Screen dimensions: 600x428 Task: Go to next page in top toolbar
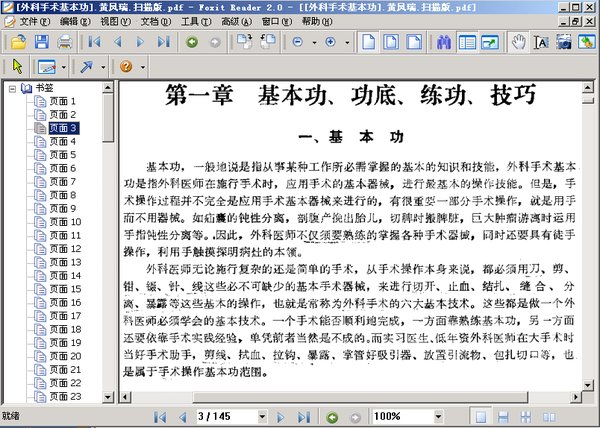[x=140, y=42]
